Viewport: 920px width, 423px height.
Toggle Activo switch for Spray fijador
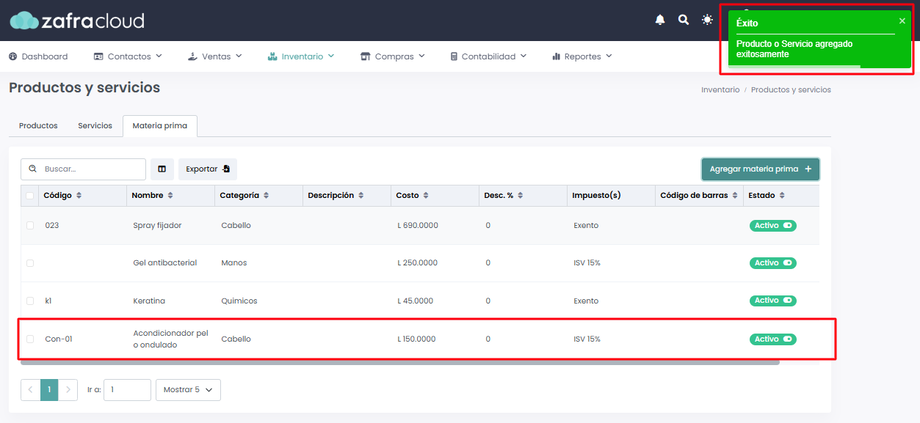click(773, 226)
